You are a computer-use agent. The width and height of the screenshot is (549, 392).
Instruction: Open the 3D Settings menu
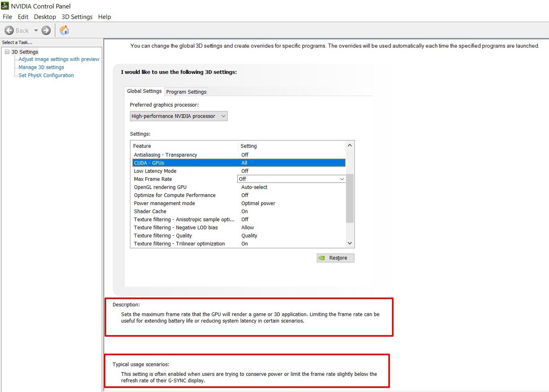point(77,17)
